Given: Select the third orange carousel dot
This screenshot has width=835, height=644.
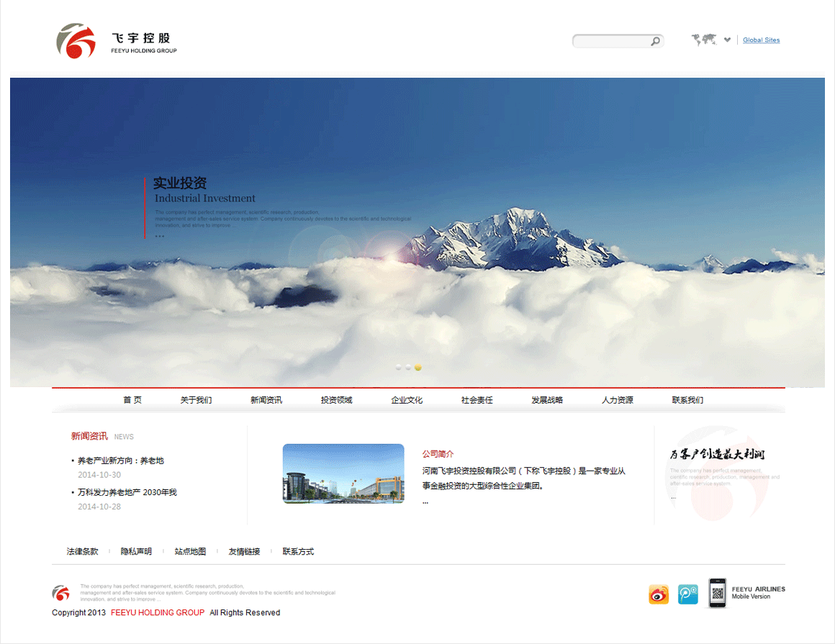Looking at the screenshot, I should [418, 367].
